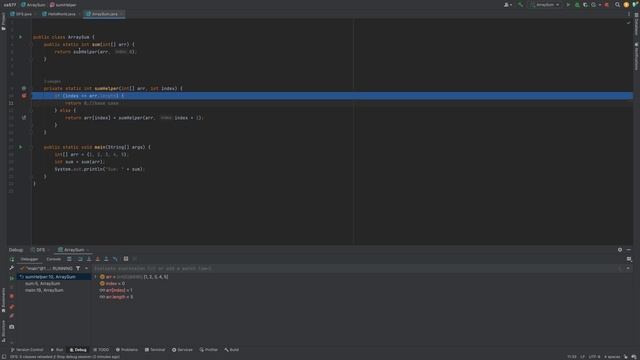Open the Console sub-tab
Image resolution: width=640 pixels, height=360 pixels.
(x=53, y=259)
